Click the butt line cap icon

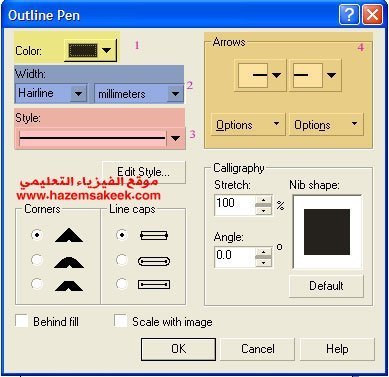154,235
